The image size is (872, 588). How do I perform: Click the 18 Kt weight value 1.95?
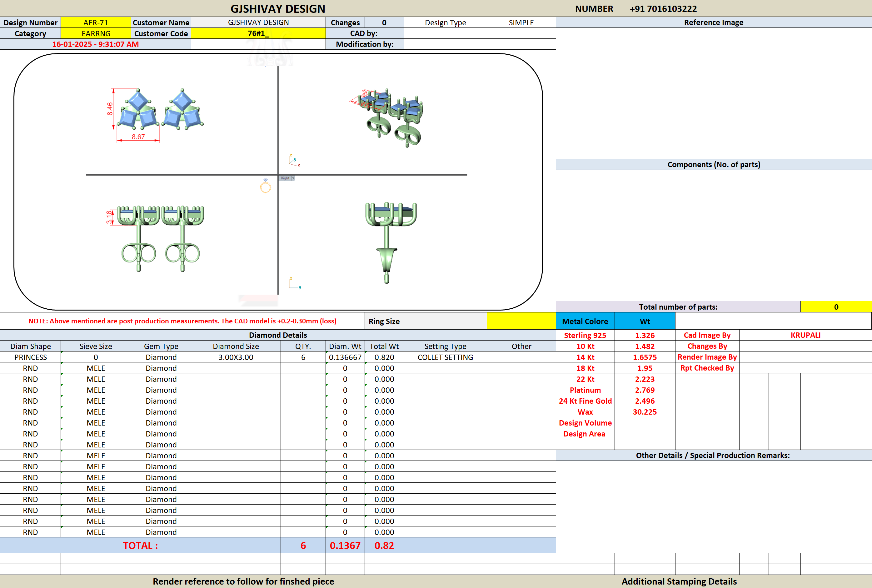click(x=645, y=368)
